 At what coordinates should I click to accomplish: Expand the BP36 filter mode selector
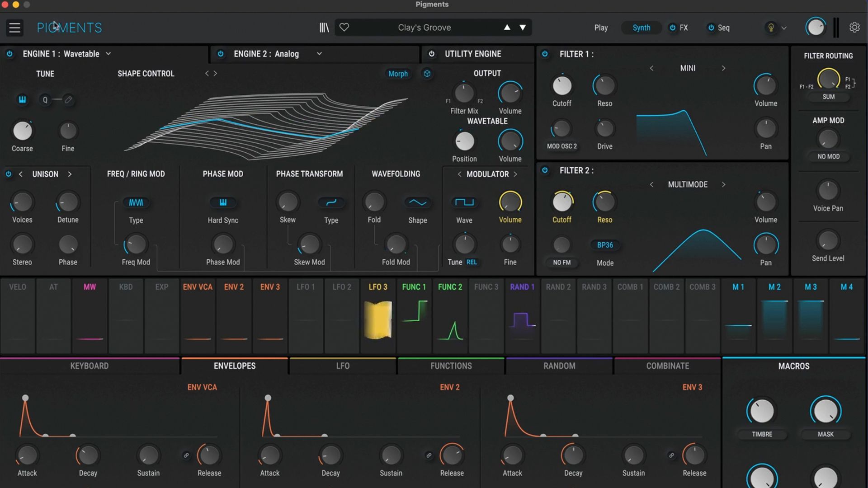click(x=605, y=245)
